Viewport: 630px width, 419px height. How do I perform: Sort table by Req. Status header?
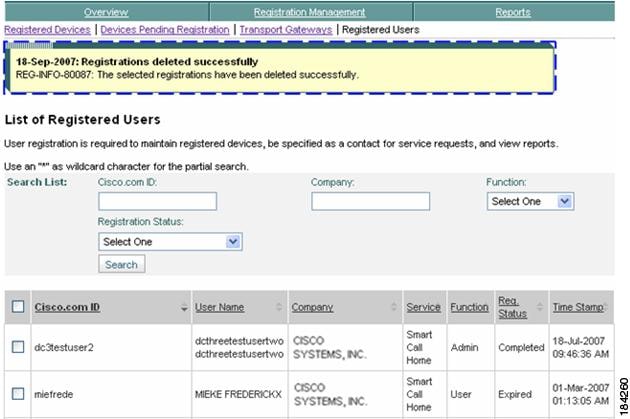click(512, 307)
